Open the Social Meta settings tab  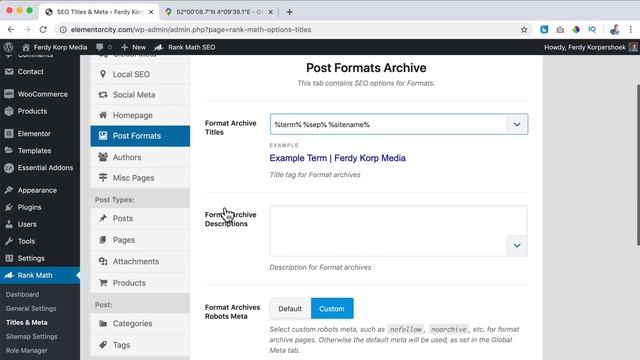click(140, 95)
